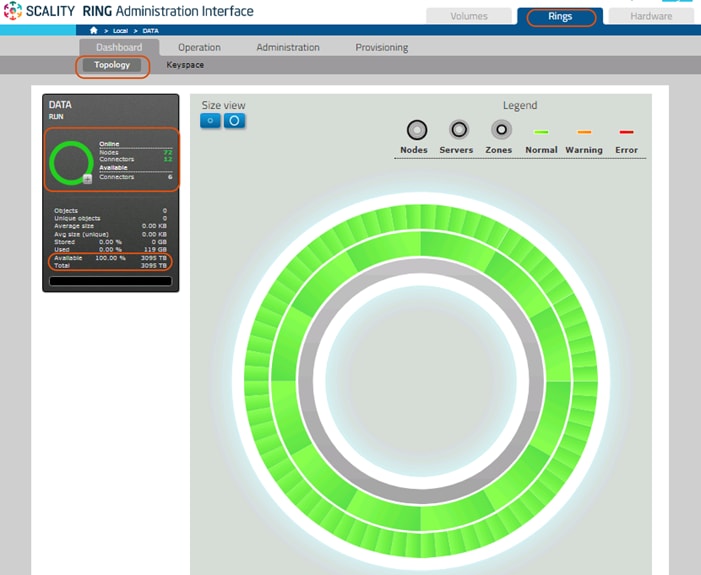Open the Hardware top tab
701x575 pixels.
(651, 17)
